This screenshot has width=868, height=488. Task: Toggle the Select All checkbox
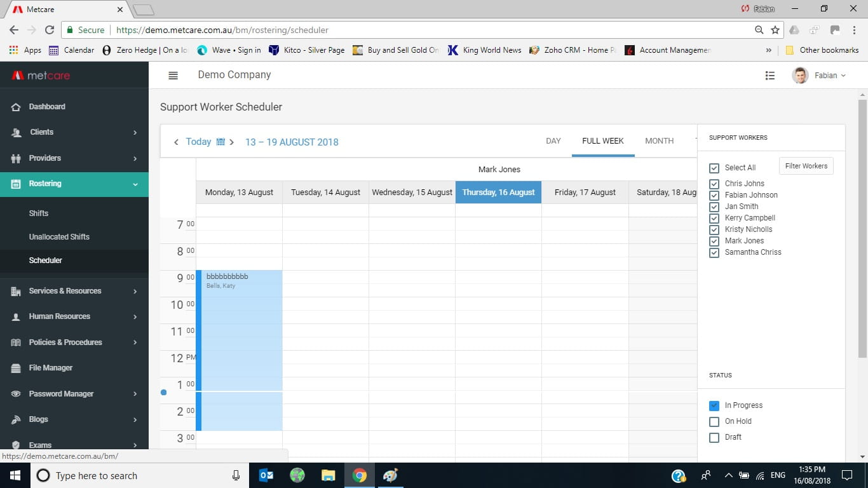(714, 168)
